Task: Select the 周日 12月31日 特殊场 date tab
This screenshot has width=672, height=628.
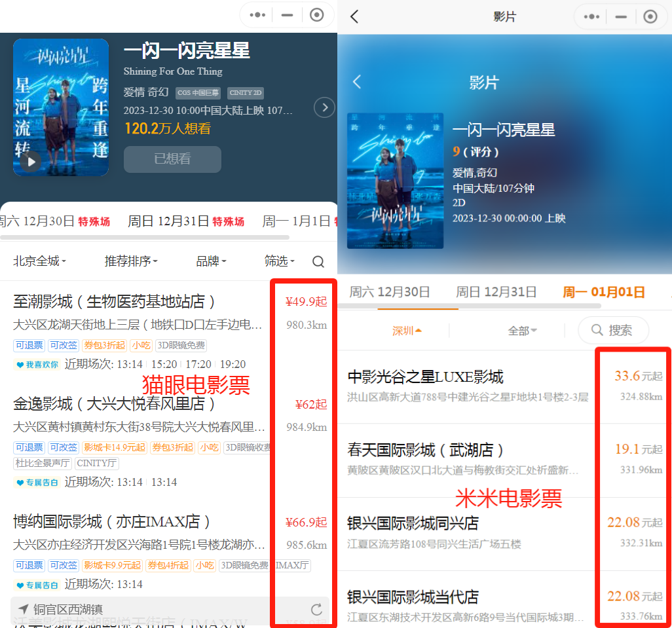Action: click(x=186, y=221)
